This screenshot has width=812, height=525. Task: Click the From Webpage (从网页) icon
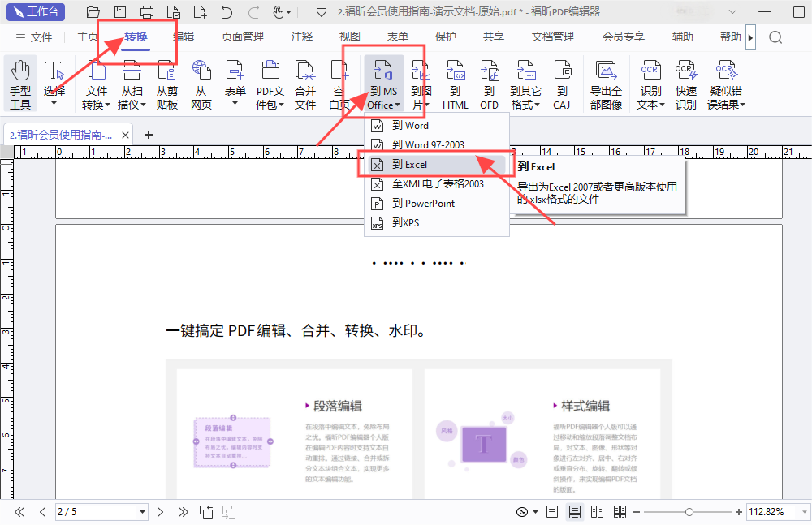201,84
